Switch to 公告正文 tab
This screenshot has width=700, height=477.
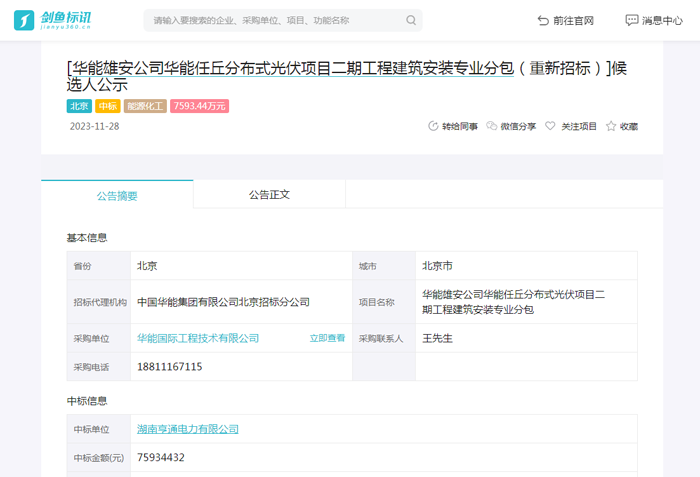pyautogui.click(x=269, y=195)
